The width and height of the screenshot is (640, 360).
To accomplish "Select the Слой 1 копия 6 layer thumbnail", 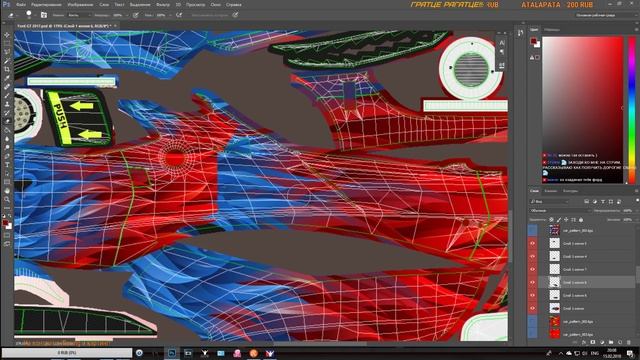I will (x=554, y=282).
